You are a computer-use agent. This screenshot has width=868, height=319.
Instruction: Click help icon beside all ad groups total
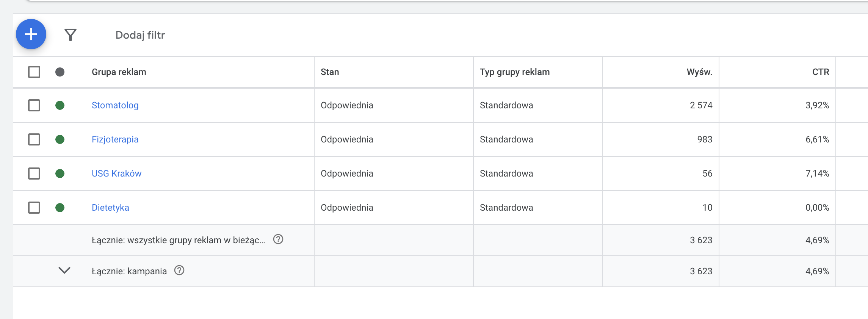pos(278,239)
